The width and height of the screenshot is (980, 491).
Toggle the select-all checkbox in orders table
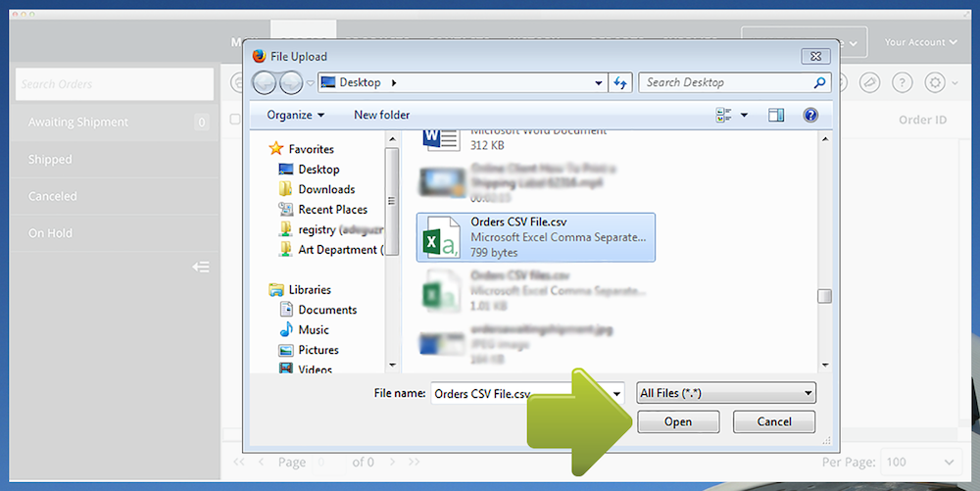tap(235, 119)
